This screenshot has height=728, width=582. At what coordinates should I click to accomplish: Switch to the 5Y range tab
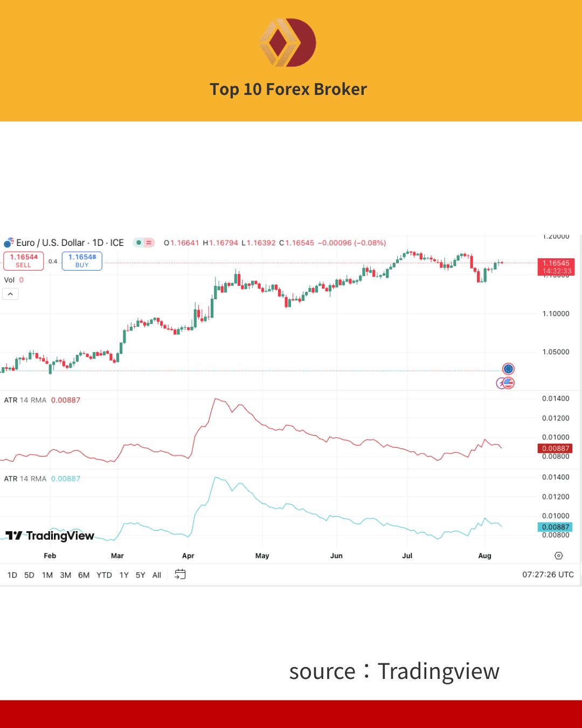(x=140, y=575)
